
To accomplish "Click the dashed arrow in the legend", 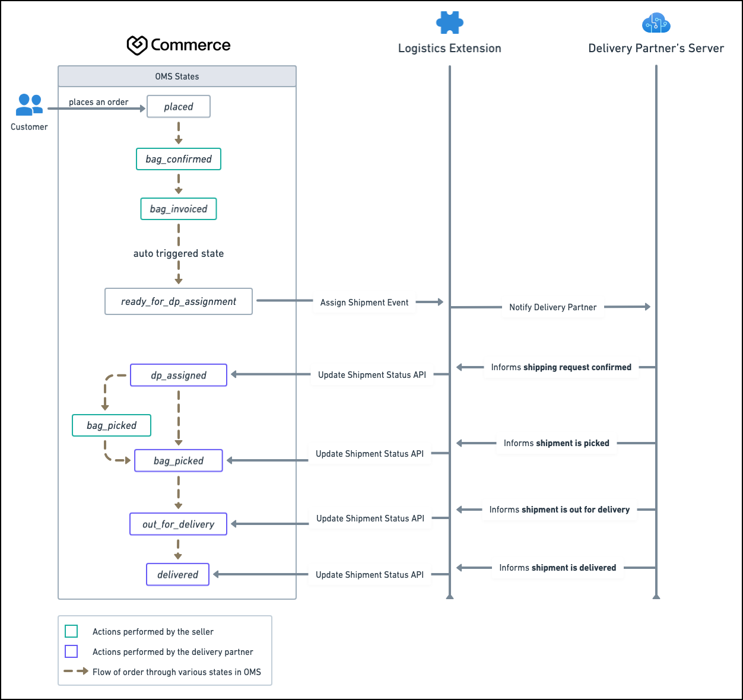I will pos(76,672).
